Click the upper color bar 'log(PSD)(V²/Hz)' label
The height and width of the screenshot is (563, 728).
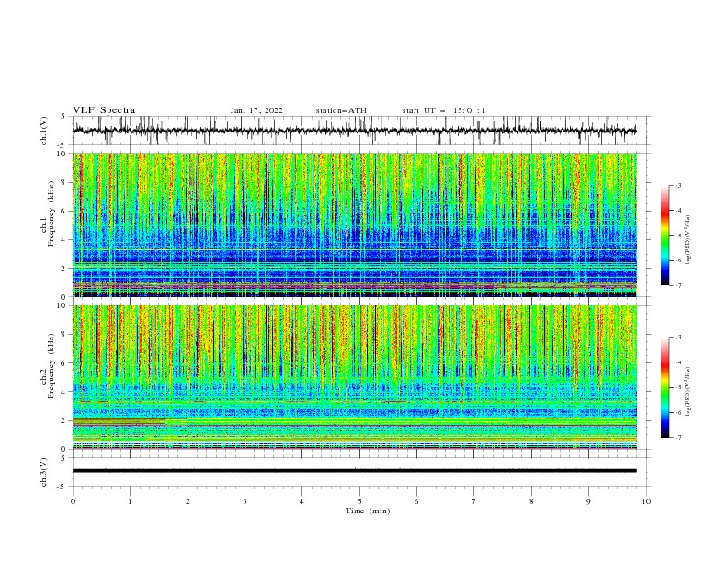click(688, 240)
